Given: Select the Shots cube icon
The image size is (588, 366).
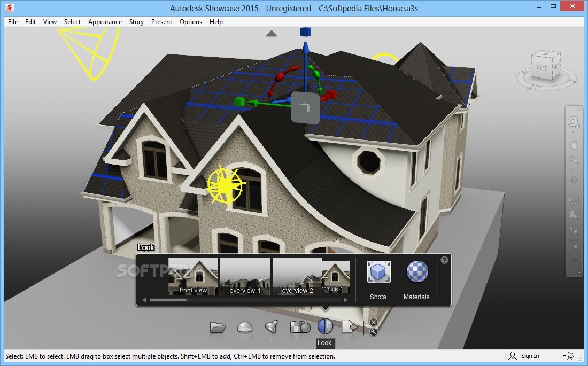Looking at the screenshot, I should (378, 272).
